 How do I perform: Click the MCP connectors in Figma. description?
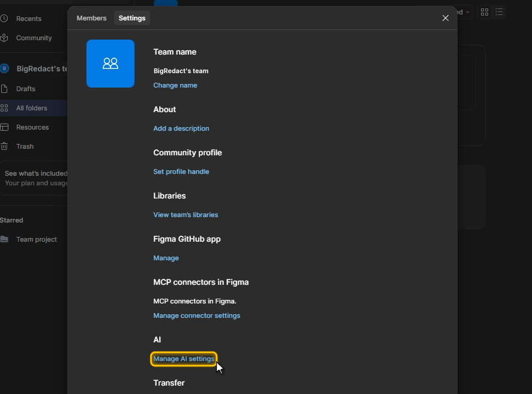point(195,301)
